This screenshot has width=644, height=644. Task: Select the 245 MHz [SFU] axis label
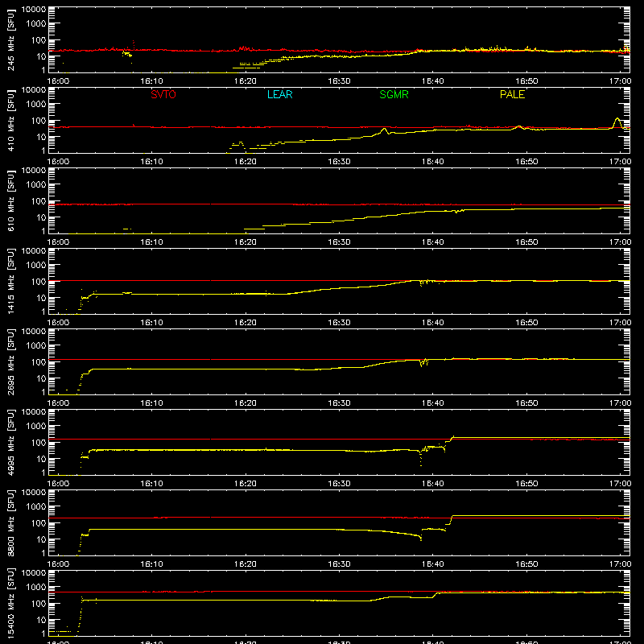(11, 39)
